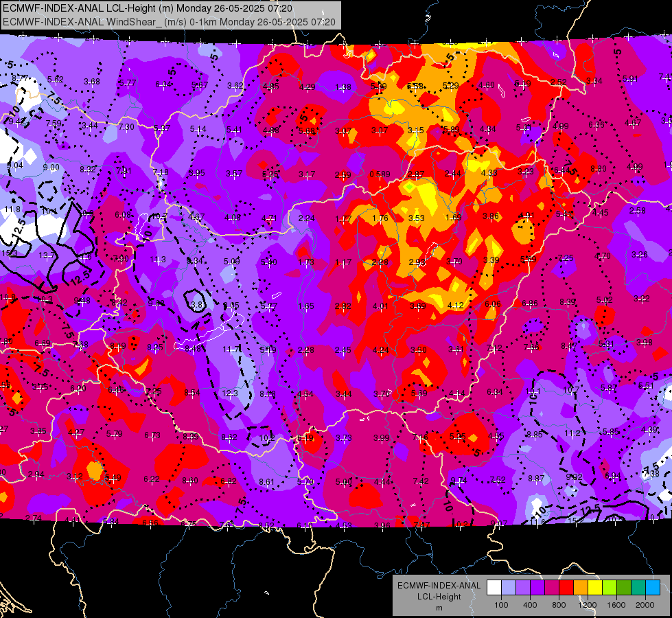Select the yellow legend swatch

(x=595, y=587)
